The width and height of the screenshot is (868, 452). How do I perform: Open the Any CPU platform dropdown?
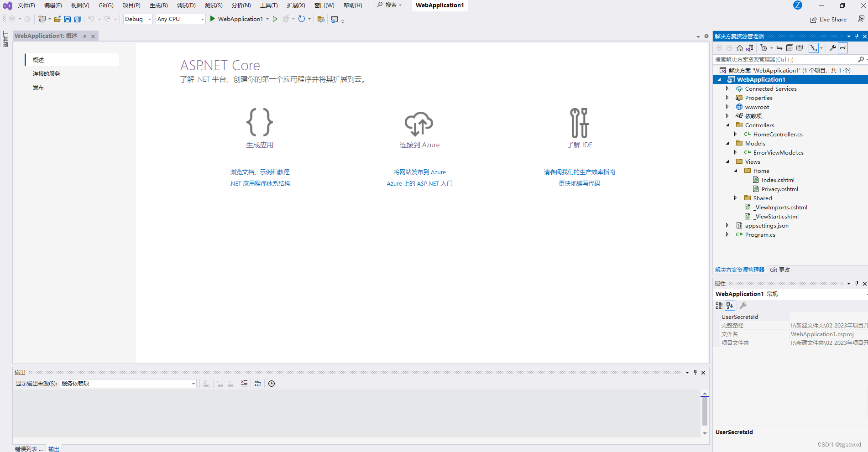(181, 19)
